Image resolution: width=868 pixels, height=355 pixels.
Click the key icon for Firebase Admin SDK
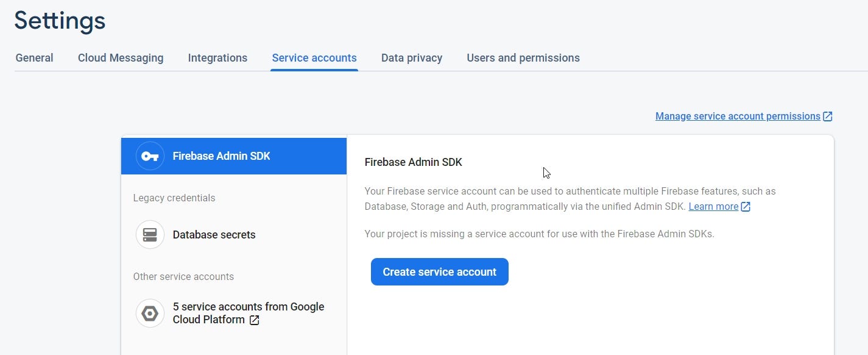pyautogui.click(x=150, y=156)
